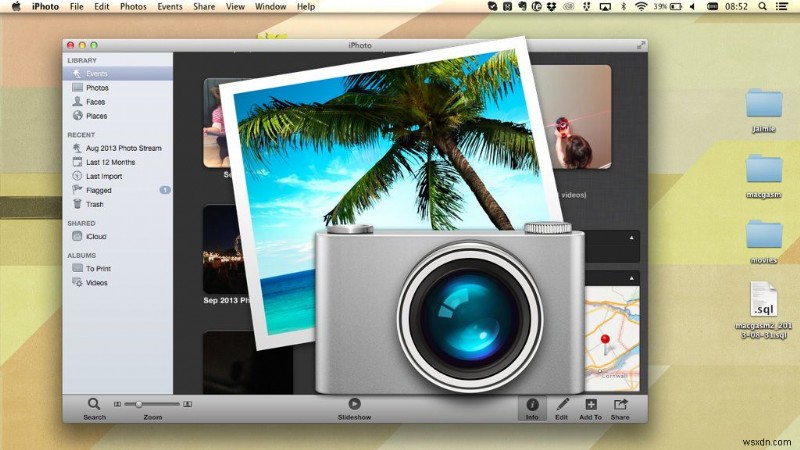The height and width of the screenshot is (450, 800).
Task: Open the Edit menu in menu bar
Action: click(102, 7)
